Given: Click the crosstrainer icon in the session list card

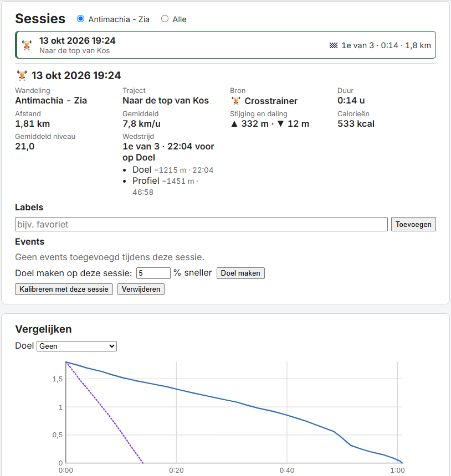Looking at the screenshot, I should (27, 45).
